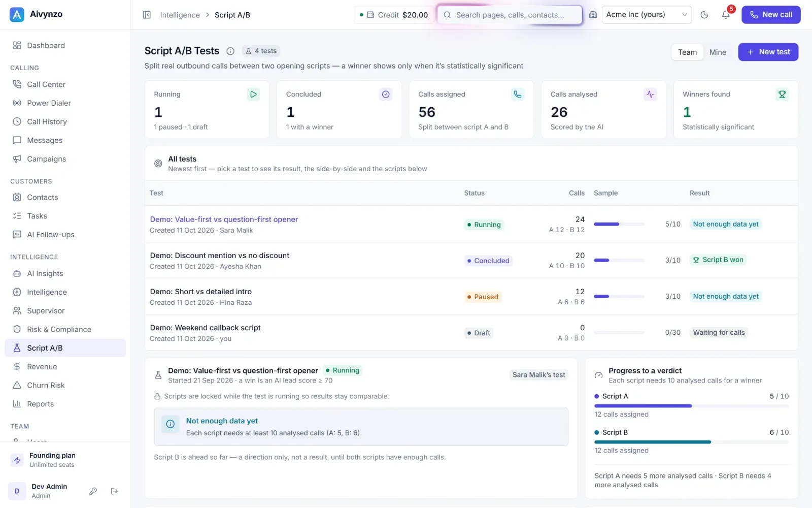The image size is (812, 508).
Task: Click the Sara Malik's test tag
Action: [538, 375]
